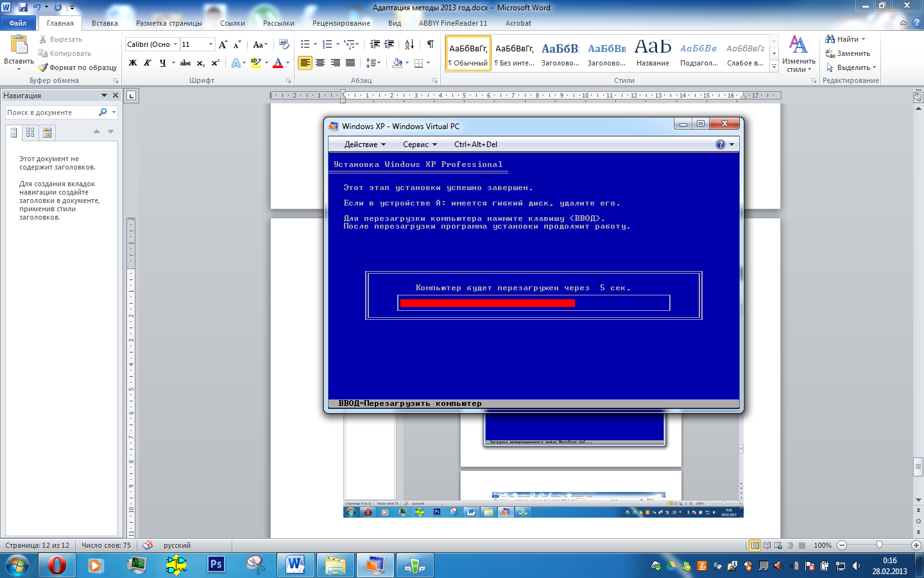Screen dimensions: 924x578
Task: Increase font size with the grow font icon
Action: tap(223, 44)
